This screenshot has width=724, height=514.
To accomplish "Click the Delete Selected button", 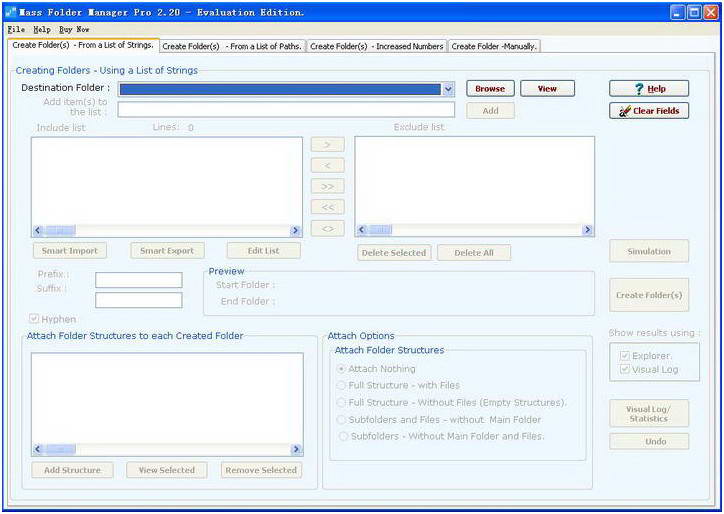I will (394, 253).
